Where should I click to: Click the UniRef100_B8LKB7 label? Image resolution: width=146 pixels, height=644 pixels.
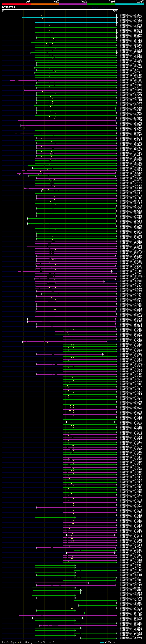[131, 42]
